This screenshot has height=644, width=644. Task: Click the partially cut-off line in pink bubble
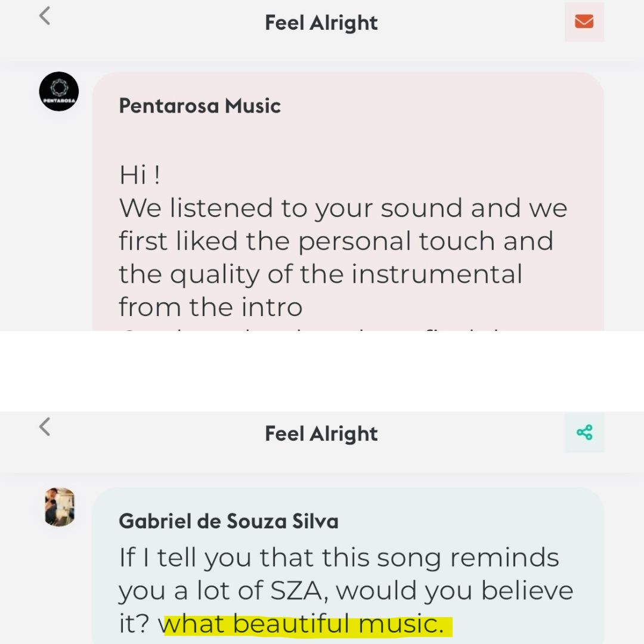pyautogui.click(x=312, y=328)
